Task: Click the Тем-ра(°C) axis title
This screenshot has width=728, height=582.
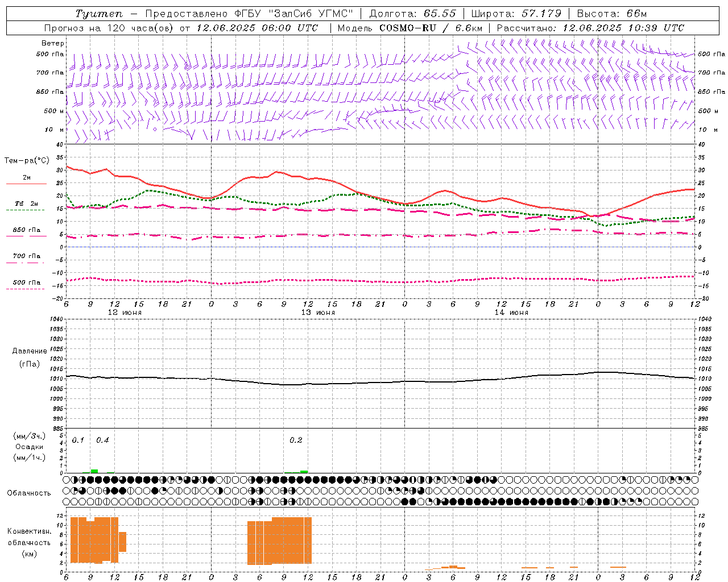Action: (27, 161)
